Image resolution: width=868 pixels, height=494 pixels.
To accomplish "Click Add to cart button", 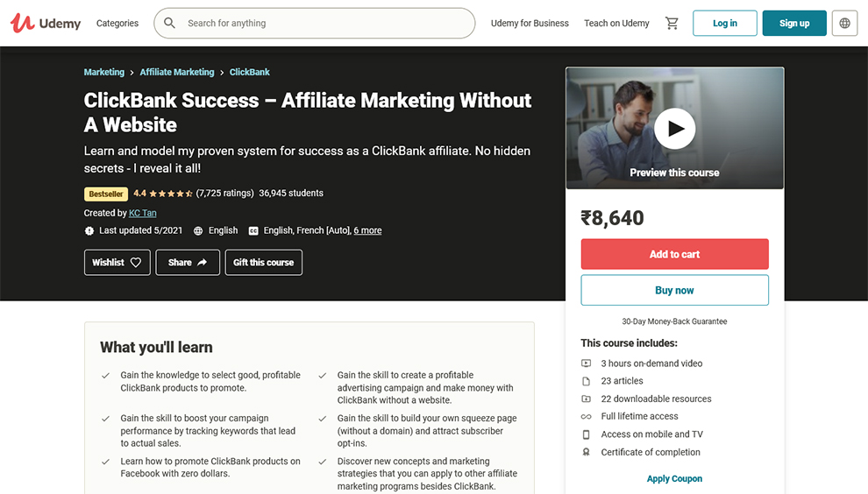I will 675,255.
